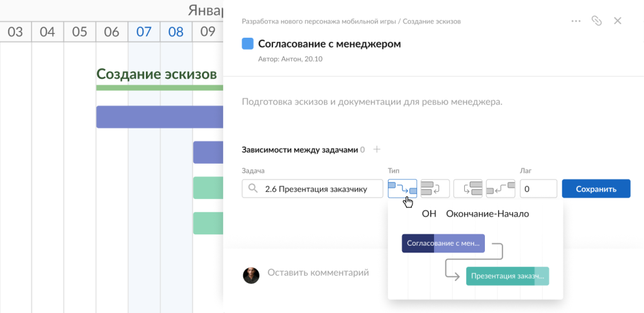Click the short purple task bar at day 09
Screen dimensions: 644x313
point(208,152)
